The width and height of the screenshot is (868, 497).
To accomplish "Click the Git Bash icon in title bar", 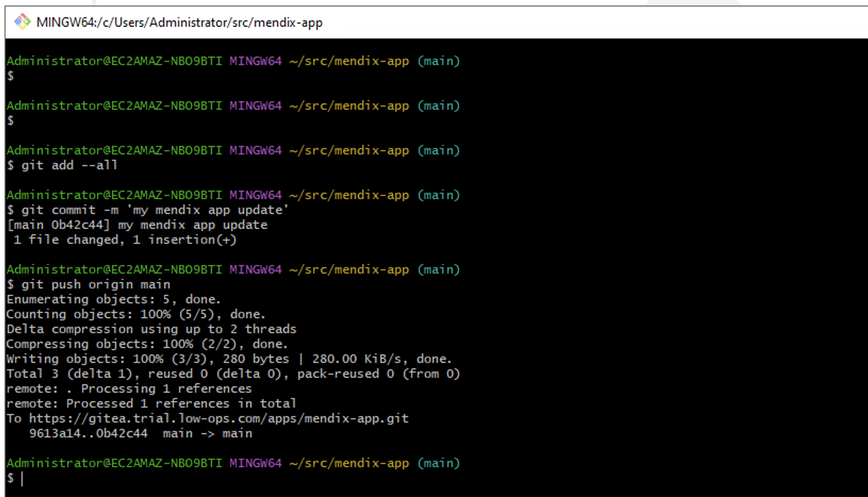I will point(22,22).
